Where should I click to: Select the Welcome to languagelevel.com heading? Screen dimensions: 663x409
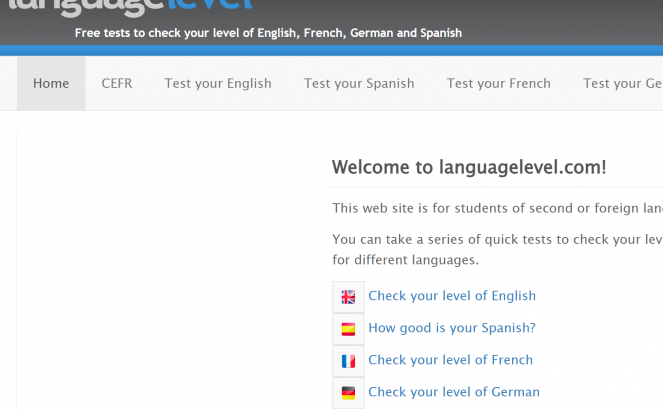tap(469, 167)
